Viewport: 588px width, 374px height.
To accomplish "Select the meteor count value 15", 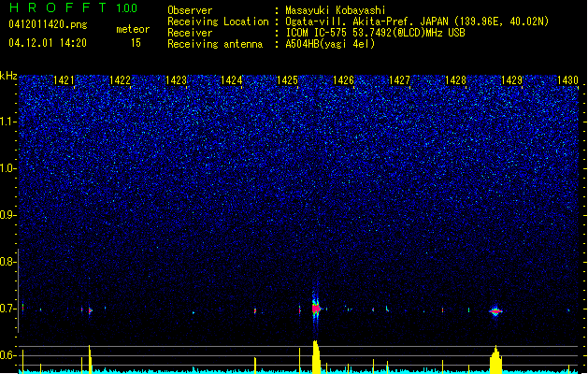I will coord(136,43).
